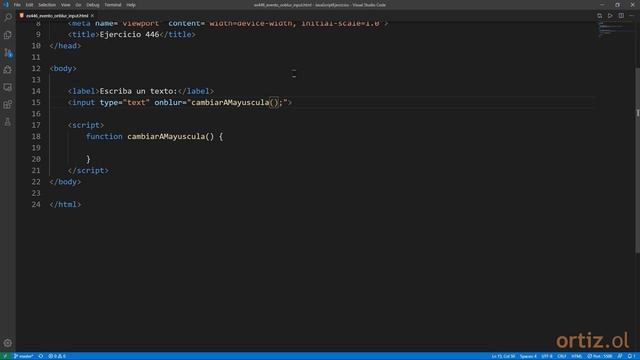Open the Source Control view
Screen dimensions: 640x360
8,52
